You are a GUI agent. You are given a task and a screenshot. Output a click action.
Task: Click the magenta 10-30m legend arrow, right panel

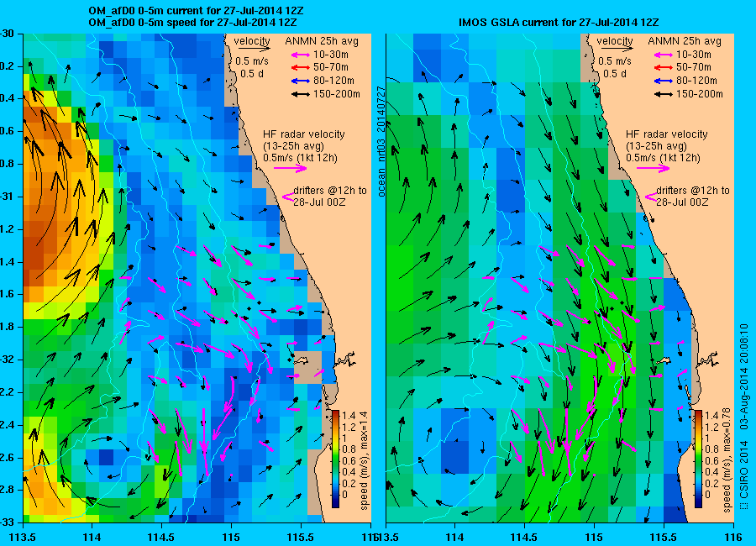coord(664,55)
